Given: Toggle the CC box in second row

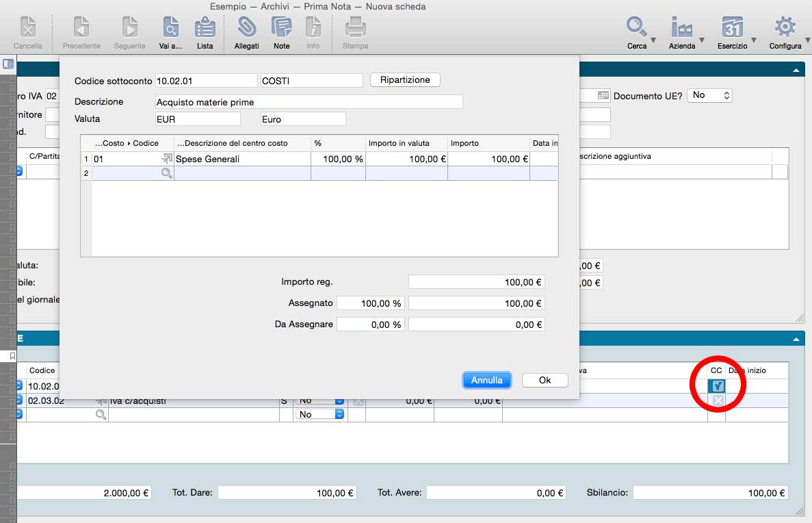Looking at the screenshot, I should point(717,400).
